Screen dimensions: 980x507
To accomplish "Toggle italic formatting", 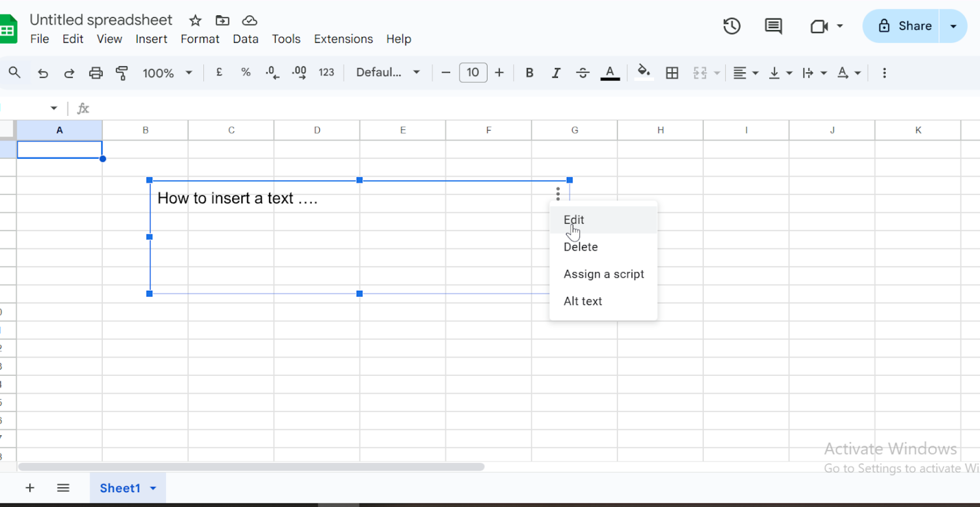I will tap(556, 73).
